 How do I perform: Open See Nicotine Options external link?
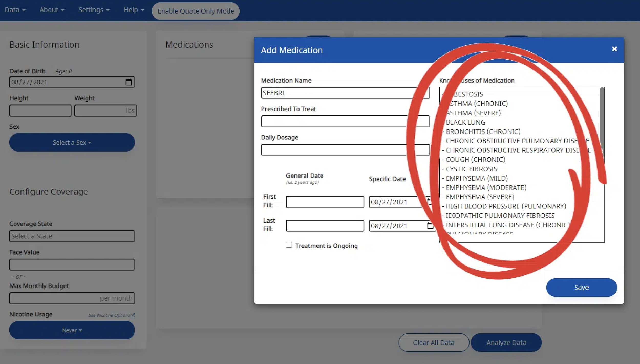[x=111, y=315]
